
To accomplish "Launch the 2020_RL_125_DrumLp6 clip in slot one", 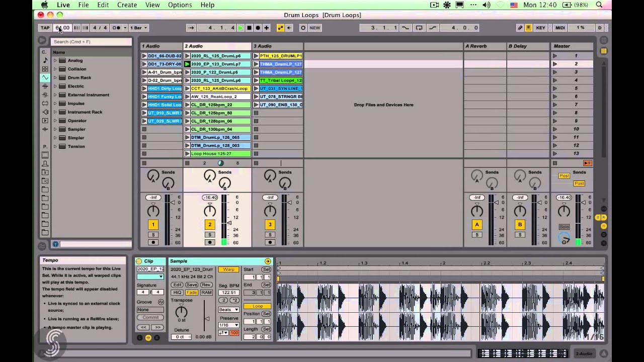I will (188, 56).
